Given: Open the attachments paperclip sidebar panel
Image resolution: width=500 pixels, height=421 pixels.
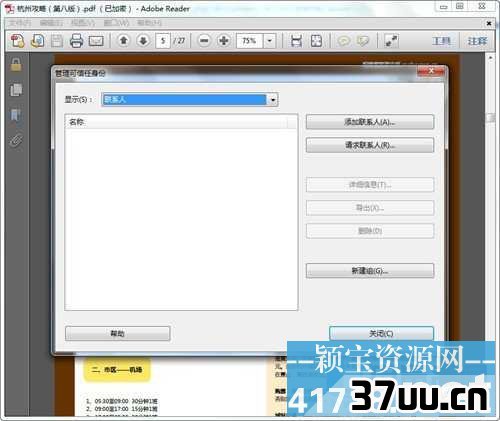Looking at the screenshot, I should click(x=16, y=140).
